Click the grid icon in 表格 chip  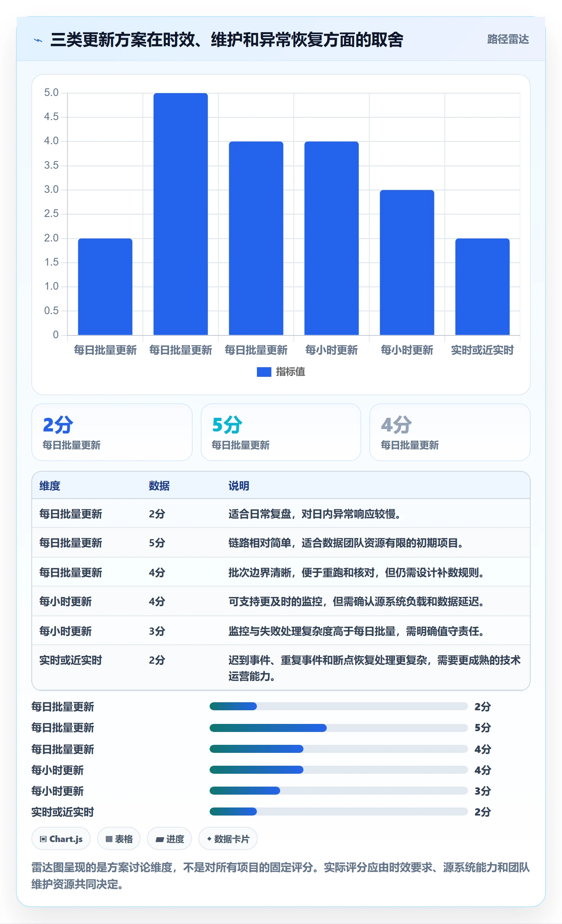click(x=109, y=839)
